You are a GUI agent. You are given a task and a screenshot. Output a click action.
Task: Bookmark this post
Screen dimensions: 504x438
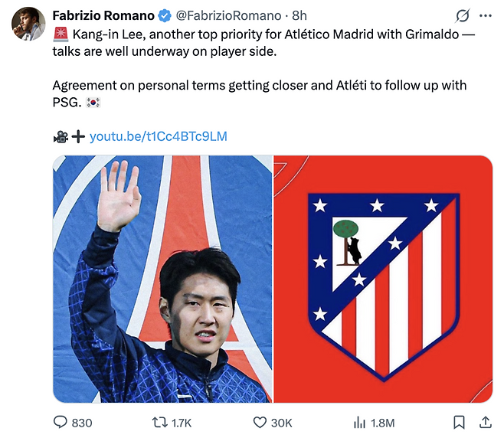(459, 422)
